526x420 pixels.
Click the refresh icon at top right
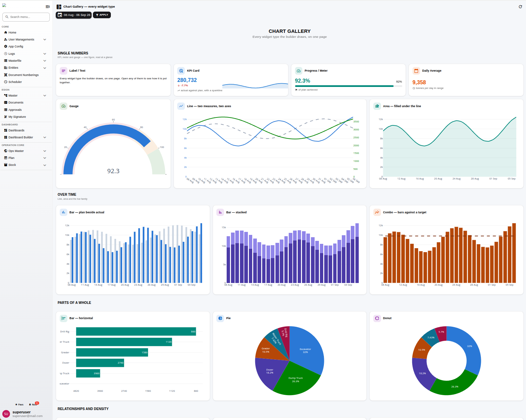pyautogui.click(x=520, y=7)
